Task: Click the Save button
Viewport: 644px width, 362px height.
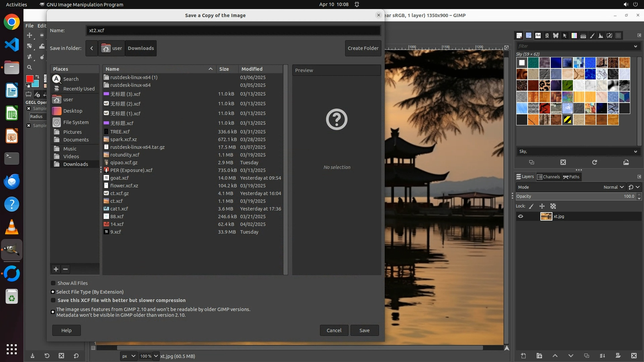Action: tap(364, 330)
